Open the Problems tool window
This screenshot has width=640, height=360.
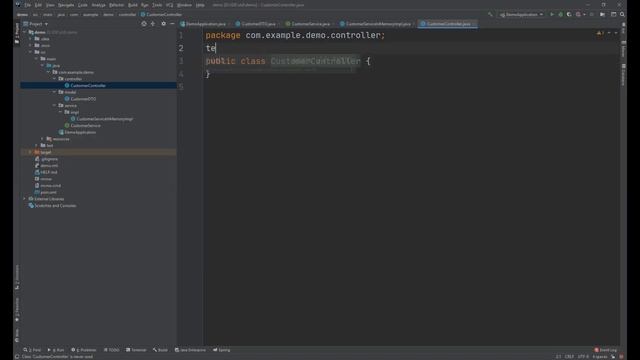(84, 350)
